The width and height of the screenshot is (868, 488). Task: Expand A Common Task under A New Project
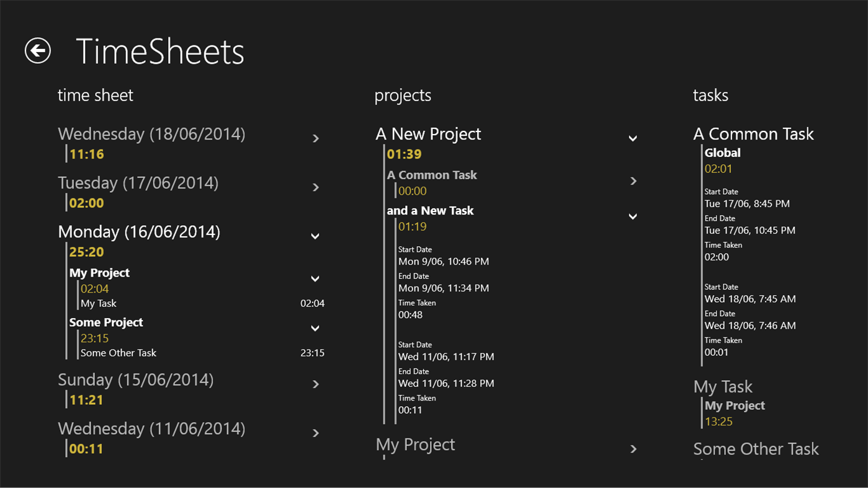[633, 181]
